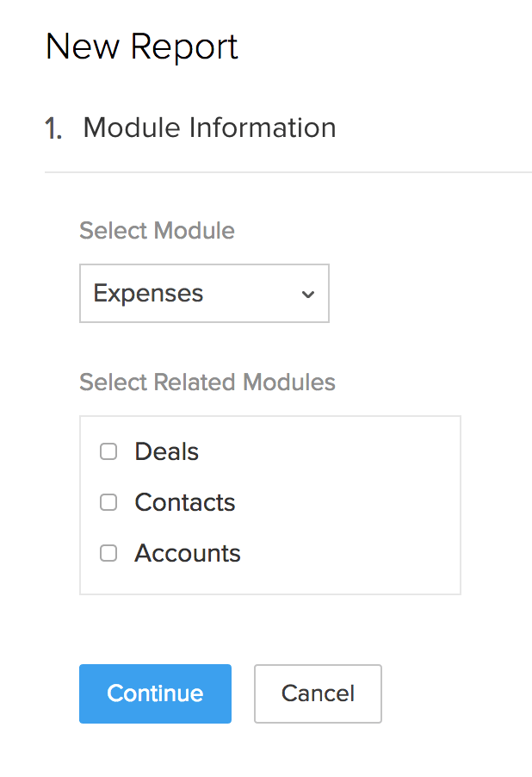Click the New Report page heading

pos(141,47)
